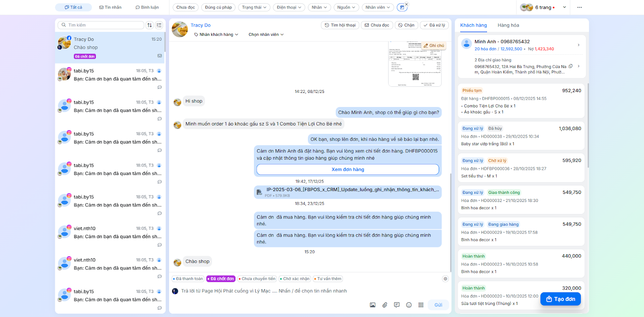Open the Khách hàng tab
The image size is (644, 317).
pyautogui.click(x=473, y=25)
